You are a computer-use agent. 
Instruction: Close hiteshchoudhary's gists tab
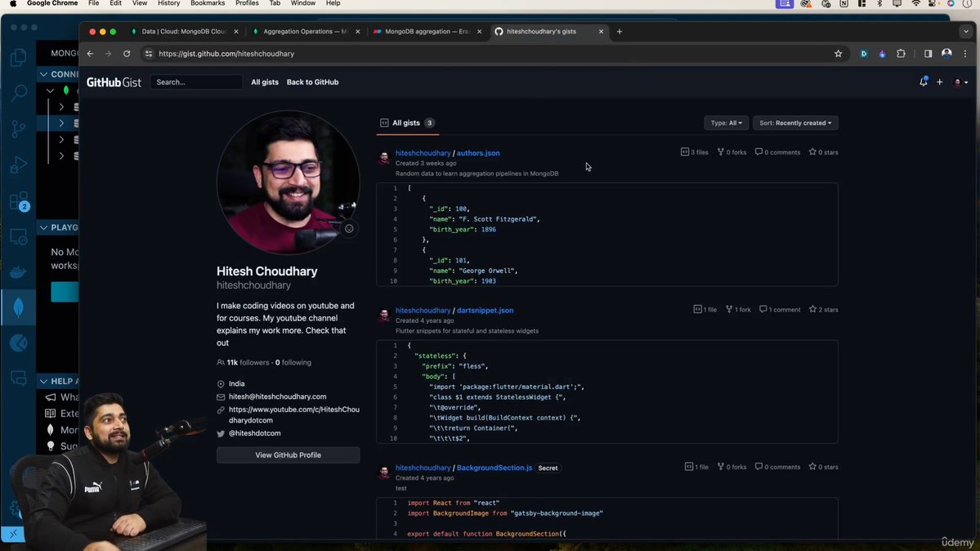602,31
